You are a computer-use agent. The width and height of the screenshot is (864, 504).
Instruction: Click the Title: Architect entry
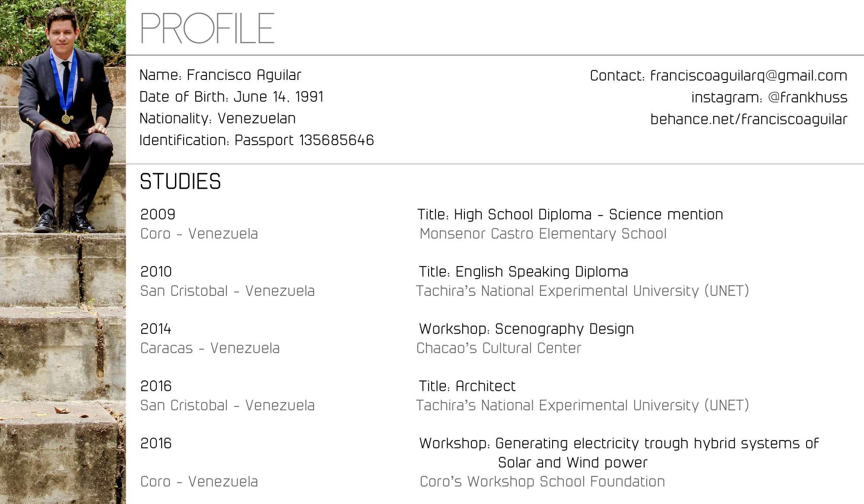tap(467, 386)
